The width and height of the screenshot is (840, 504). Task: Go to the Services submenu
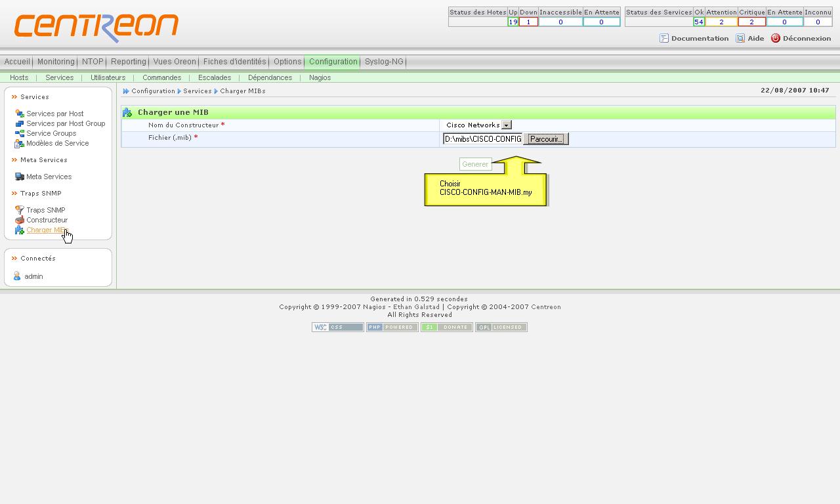point(59,77)
